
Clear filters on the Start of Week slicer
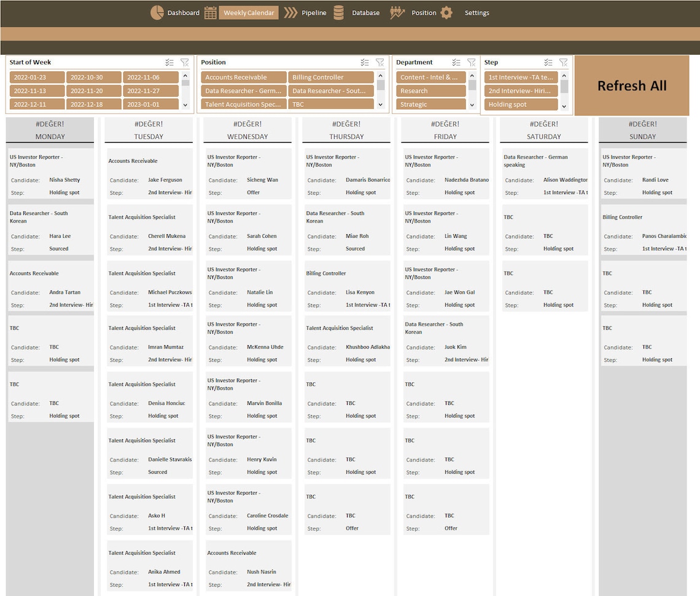click(185, 62)
